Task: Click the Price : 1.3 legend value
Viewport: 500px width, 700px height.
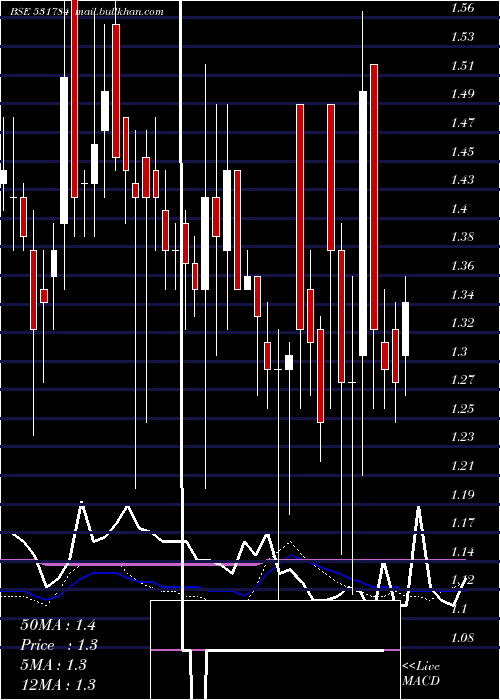Action: (59, 645)
